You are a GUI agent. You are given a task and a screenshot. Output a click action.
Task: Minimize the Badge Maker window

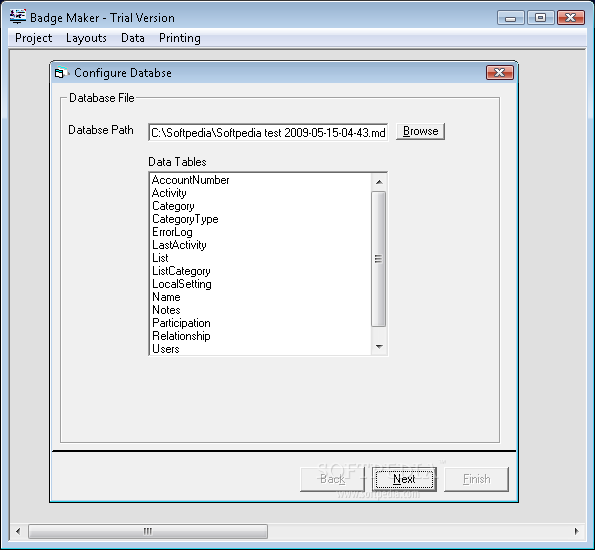pyautogui.click(x=510, y=18)
